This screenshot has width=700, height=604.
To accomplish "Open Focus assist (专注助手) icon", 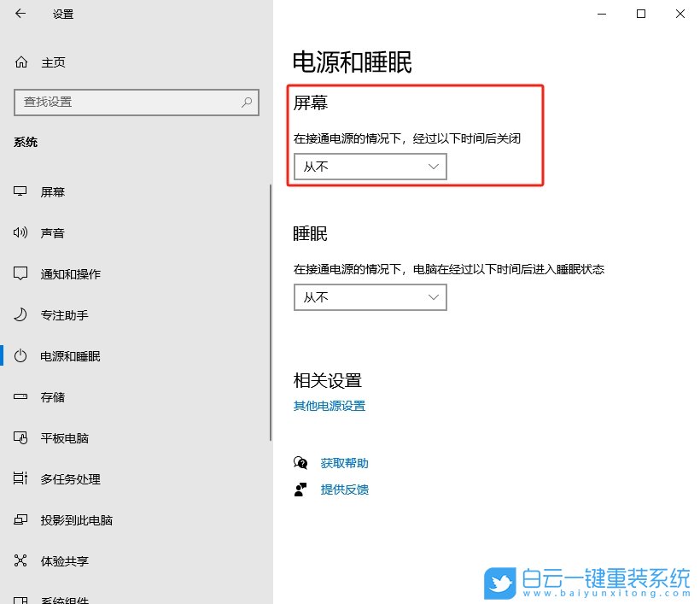I will (x=20, y=314).
